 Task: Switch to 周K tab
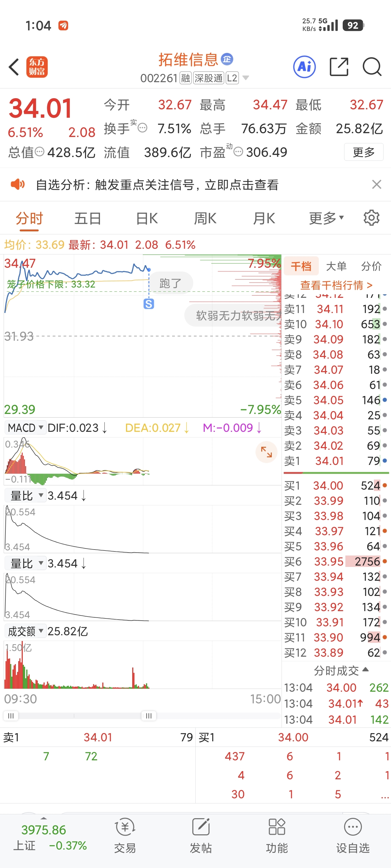point(205,218)
